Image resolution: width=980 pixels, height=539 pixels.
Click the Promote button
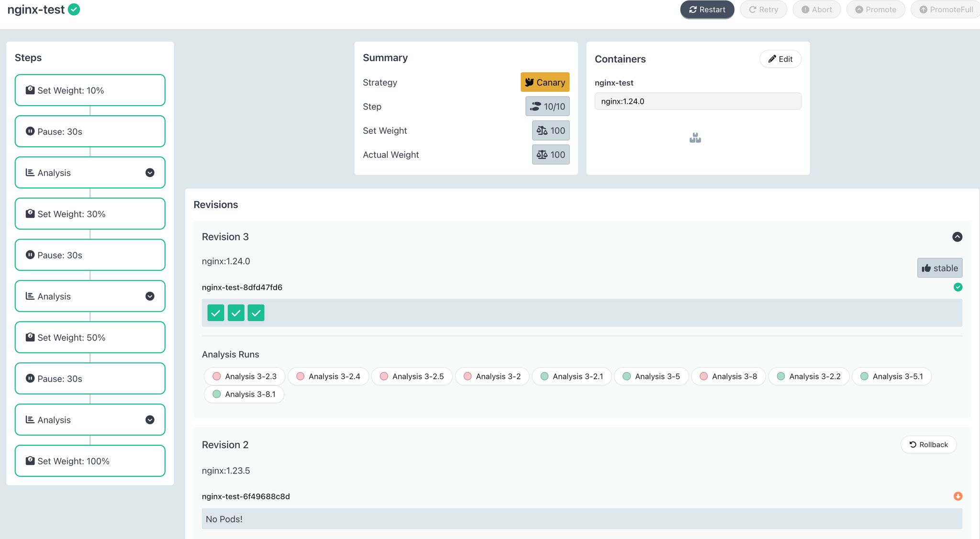(876, 10)
